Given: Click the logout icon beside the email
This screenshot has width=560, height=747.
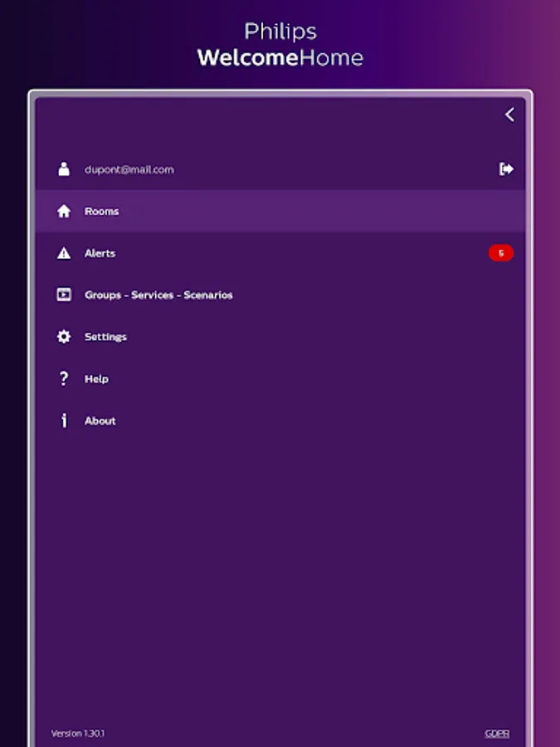Looking at the screenshot, I should 506,168.
